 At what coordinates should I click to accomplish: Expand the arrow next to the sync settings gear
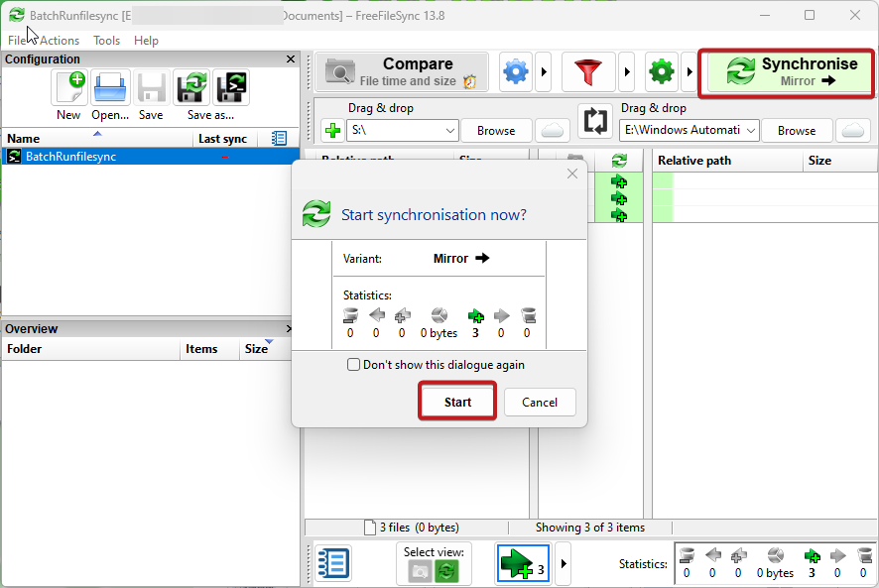(x=689, y=71)
